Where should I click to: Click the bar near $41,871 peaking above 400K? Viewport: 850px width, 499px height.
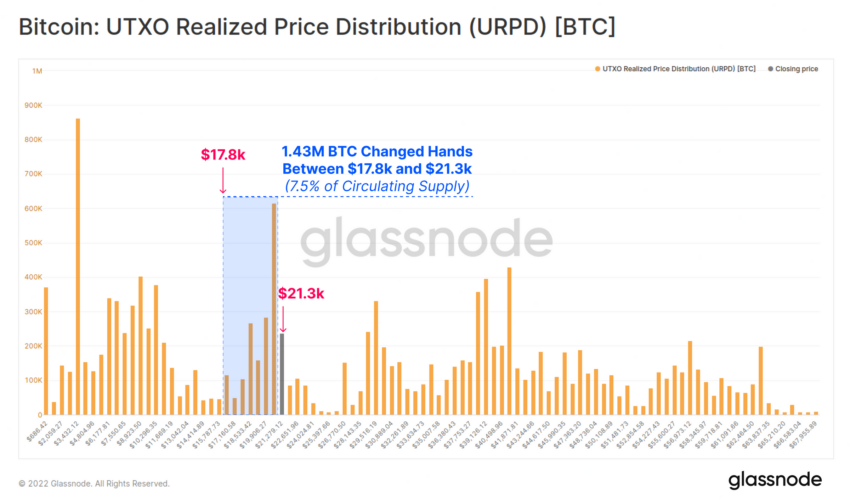pos(509,341)
